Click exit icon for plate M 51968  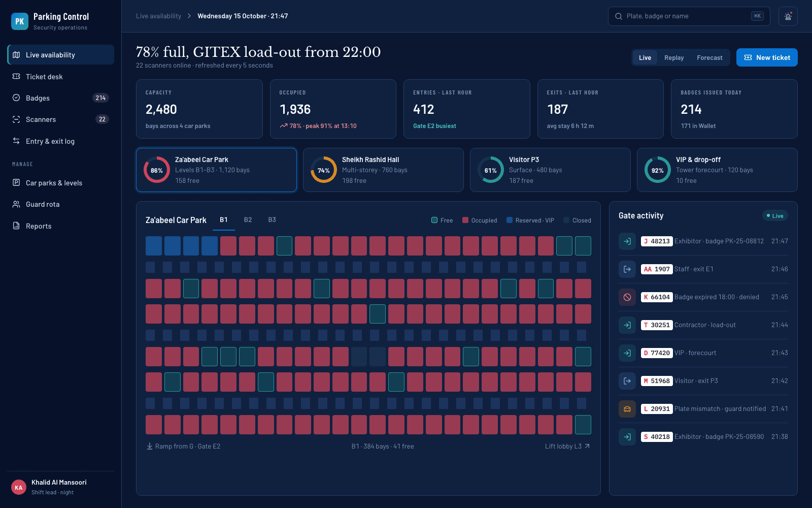pyautogui.click(x=627, y=381)
